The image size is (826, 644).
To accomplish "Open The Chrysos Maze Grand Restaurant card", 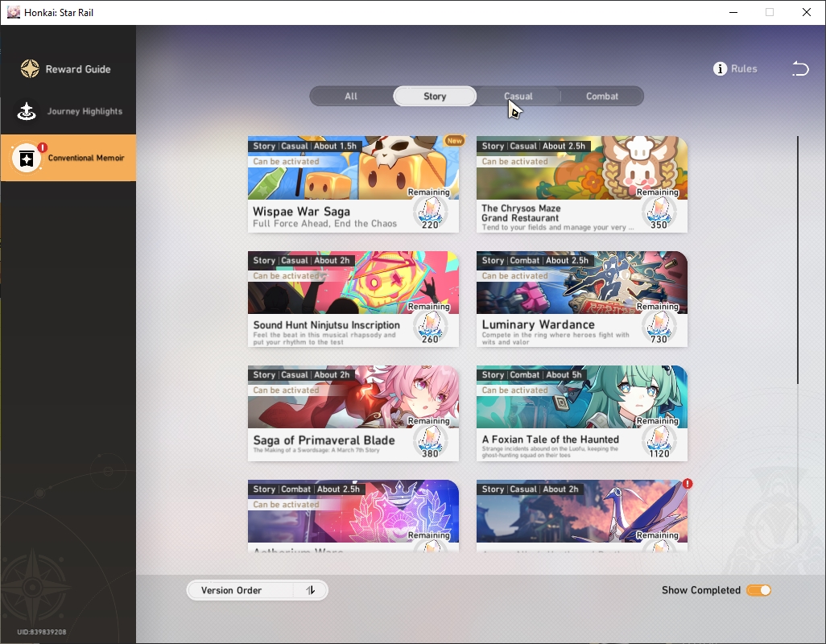I will (581, 184).
